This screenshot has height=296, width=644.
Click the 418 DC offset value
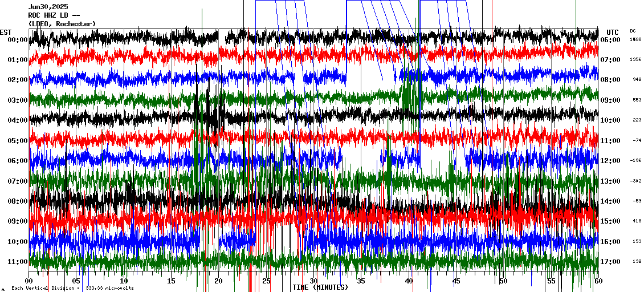click(x=636, y=221)
